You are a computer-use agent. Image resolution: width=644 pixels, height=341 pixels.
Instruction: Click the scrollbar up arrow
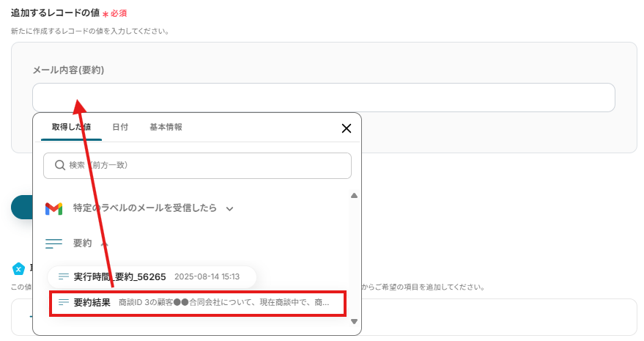point(354,196)
